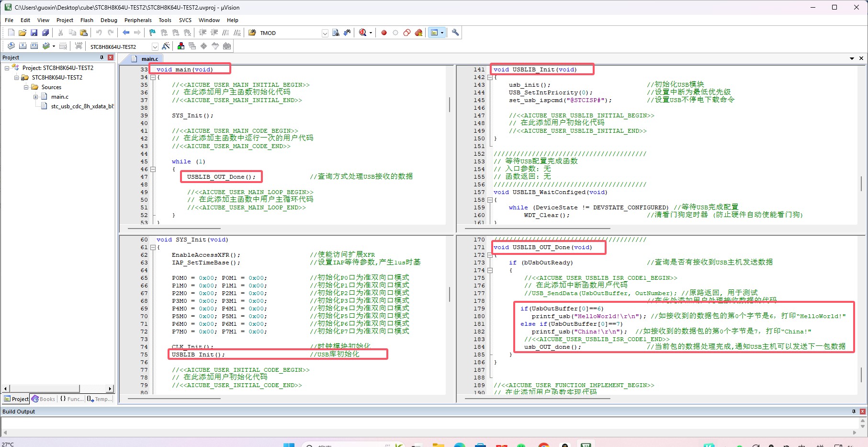Unindent selected lines with the outdent icon
The image size is (868, 447).
(214, 33)
